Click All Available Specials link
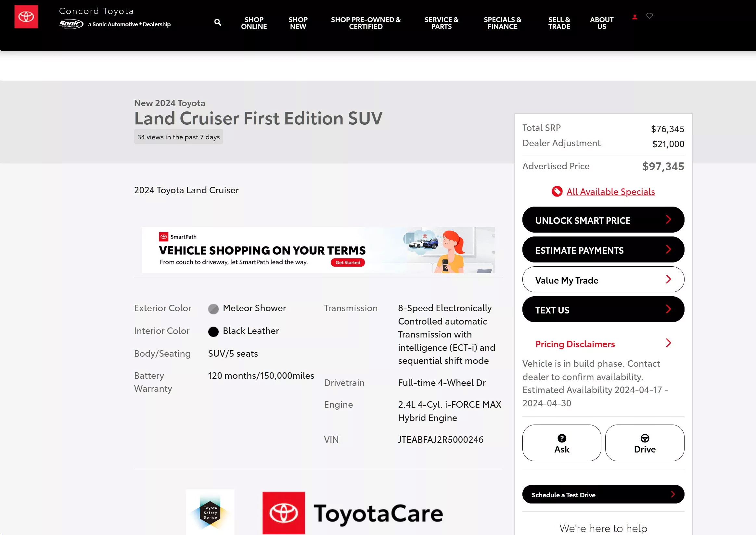This screenshot has width=756, height=535. pos(610,191)
